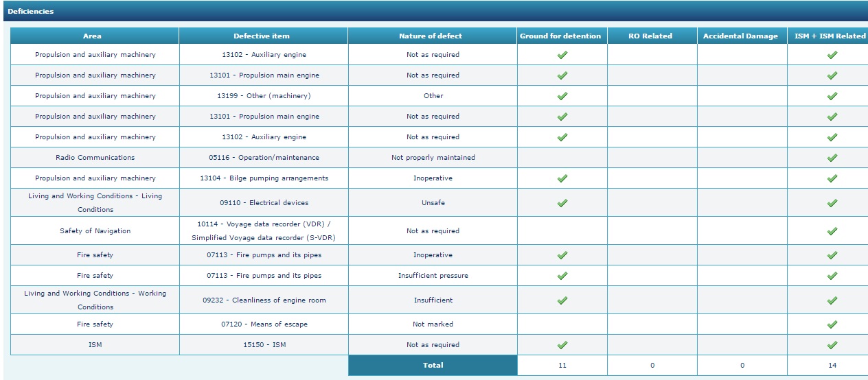The height and width of the screenshot is (380, 868).
Task: Select the 05116 - Operation/maintenance cell
Action: coord(264,158)
